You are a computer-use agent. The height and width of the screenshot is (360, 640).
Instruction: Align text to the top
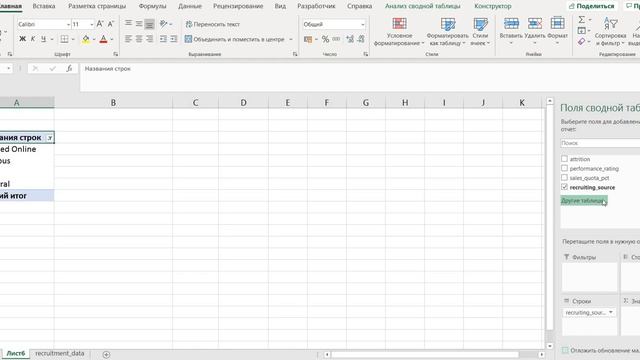click(128, 24)
